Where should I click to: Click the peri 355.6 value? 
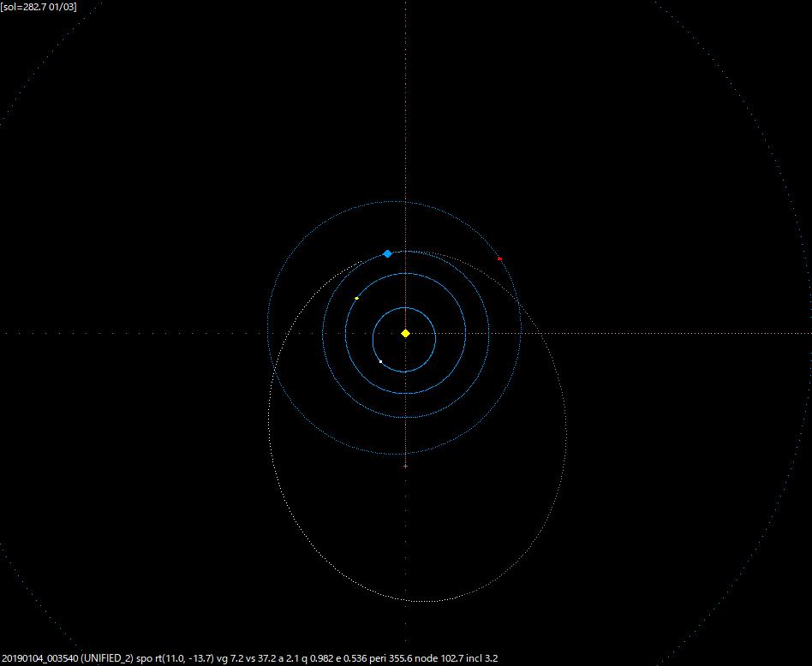[x=391, y=658]
